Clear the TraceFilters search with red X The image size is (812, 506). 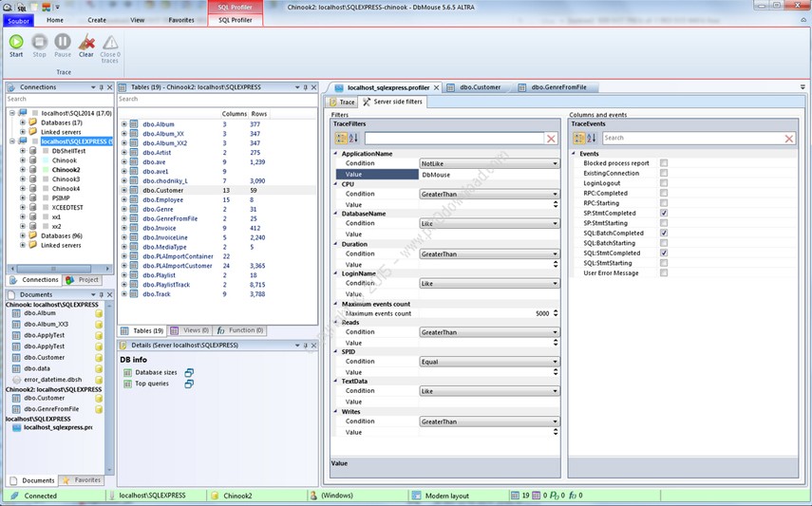point(551,139)
